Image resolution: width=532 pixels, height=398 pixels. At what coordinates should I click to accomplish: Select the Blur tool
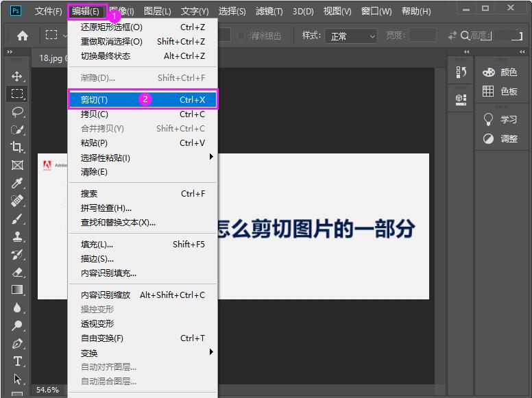click(17, 308)
